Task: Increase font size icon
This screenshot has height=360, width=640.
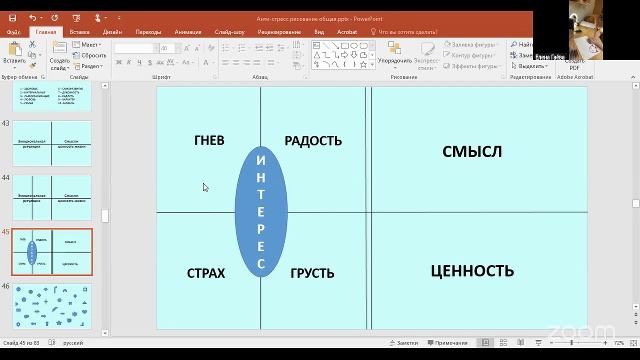Action: coord(187,49)
